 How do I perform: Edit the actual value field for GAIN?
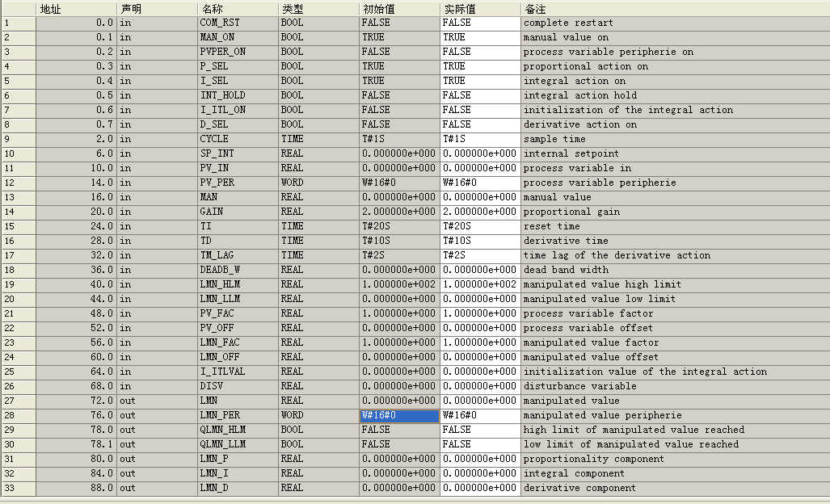(x=480, y=212)
